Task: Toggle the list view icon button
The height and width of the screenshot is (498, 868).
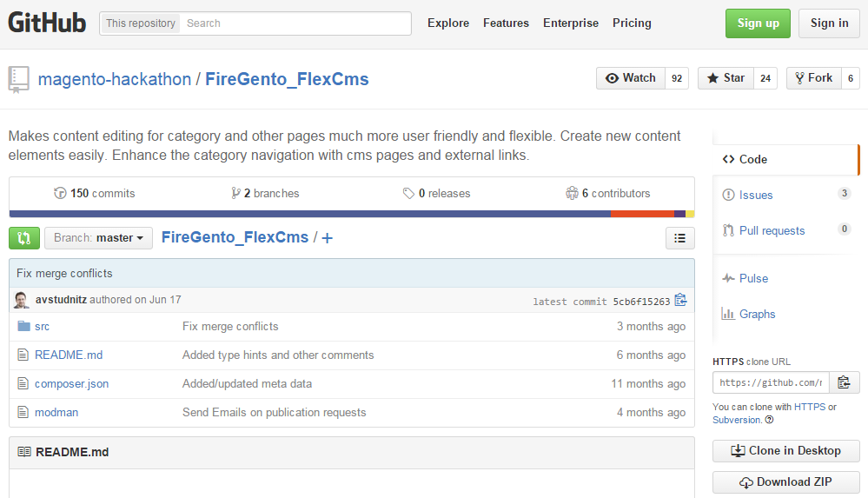Action: (679, 238)
